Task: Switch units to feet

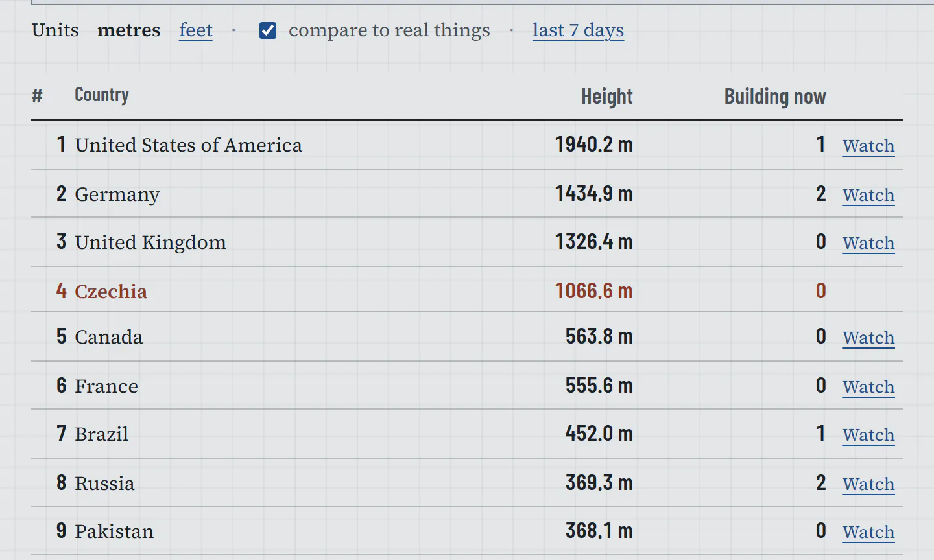Action: click(x=196, y=30)
